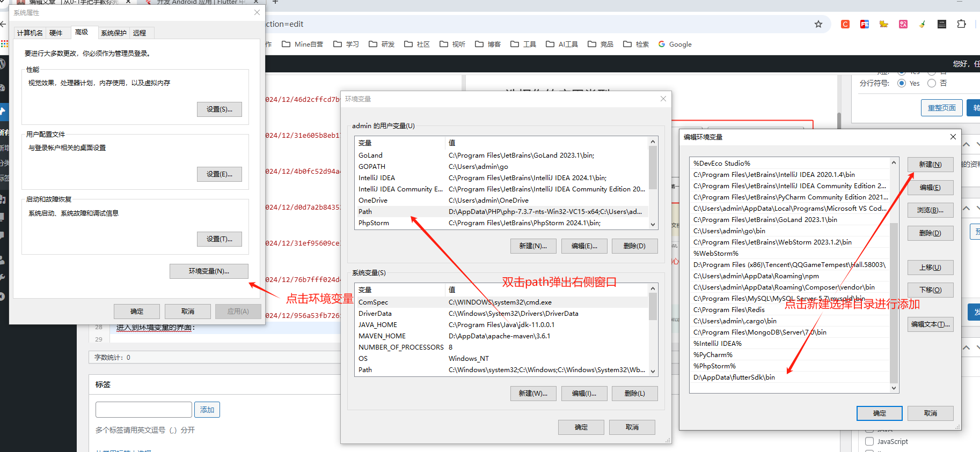Open the 学习 bookmark folder
The height and width of the screenshot is (452, 980).
click(346, 45)
